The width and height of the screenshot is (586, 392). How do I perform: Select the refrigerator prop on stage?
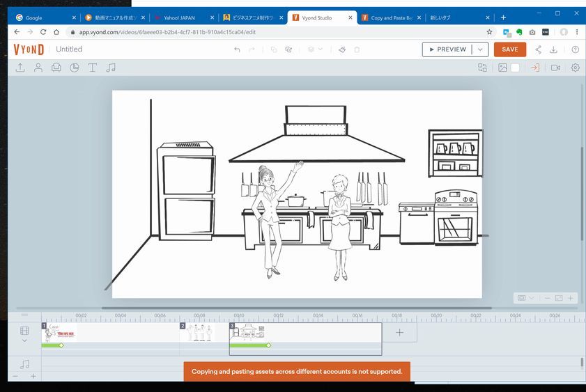[186, 191]
